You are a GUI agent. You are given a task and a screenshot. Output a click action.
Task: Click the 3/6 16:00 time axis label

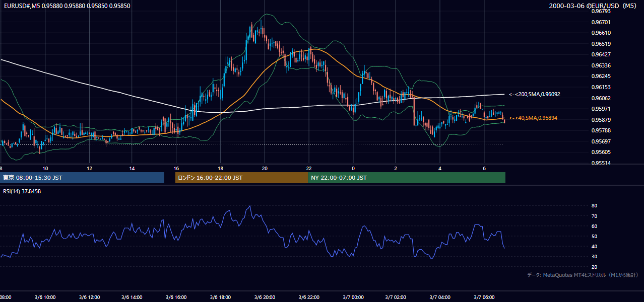click(x=176, y=297)
